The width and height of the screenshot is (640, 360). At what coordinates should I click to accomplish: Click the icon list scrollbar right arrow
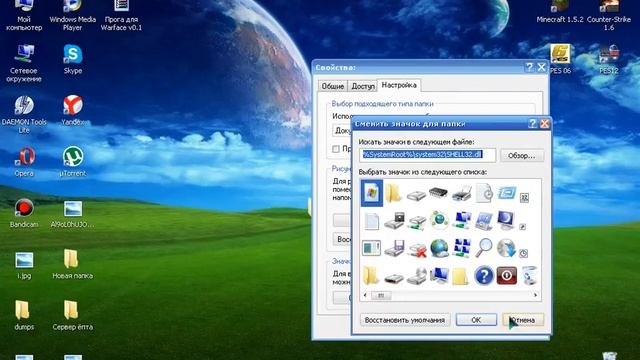click(536, 295)
